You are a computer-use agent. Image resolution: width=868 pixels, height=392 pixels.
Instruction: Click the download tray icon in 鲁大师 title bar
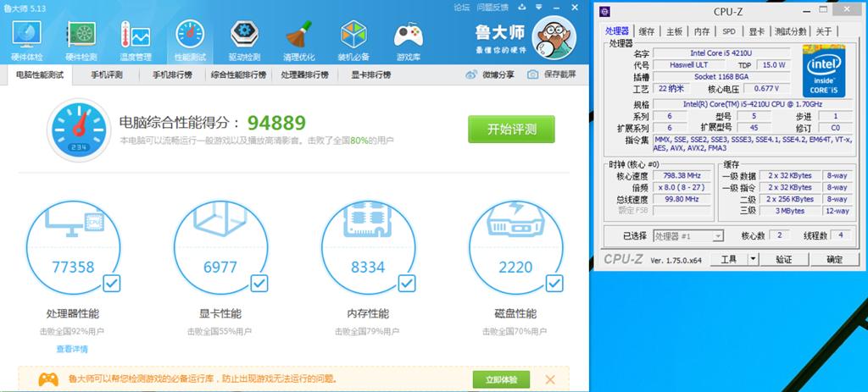click(521, 7)
